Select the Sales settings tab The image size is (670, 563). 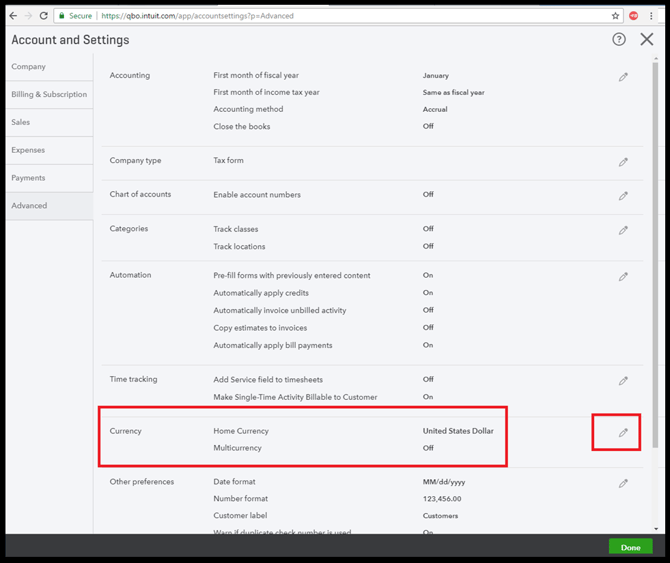point(21,122)
